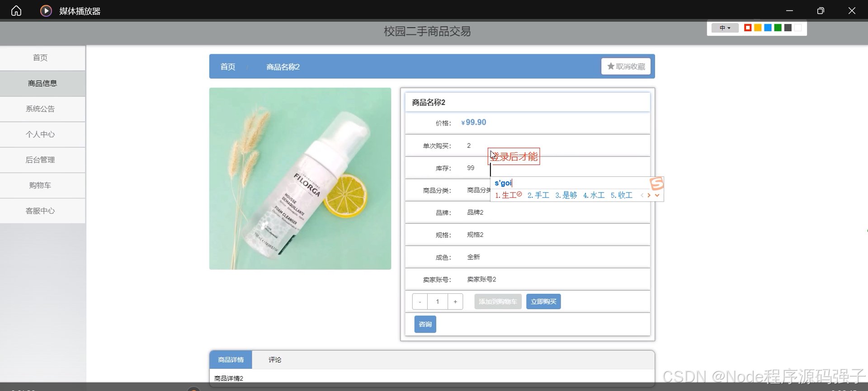The height and width of the screenshot is (391, 868).
Task: Click the product cleanser image
Action: tap(300, 179)
